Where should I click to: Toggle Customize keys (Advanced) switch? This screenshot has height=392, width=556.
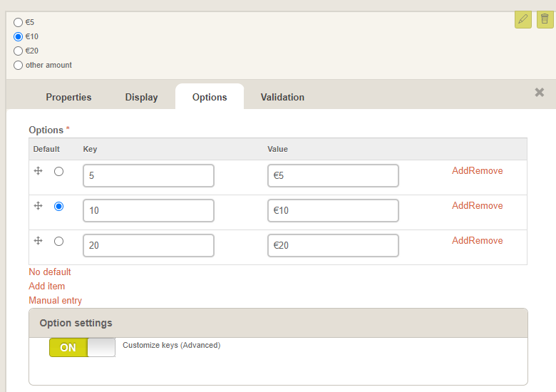pos(82,347)
